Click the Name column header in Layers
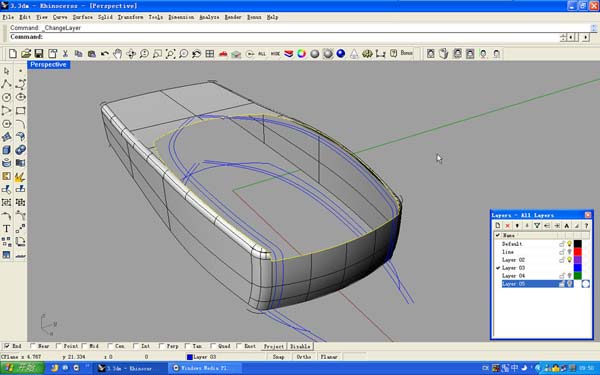The width and height of the screenshot is (600, 375). [509, 235]
